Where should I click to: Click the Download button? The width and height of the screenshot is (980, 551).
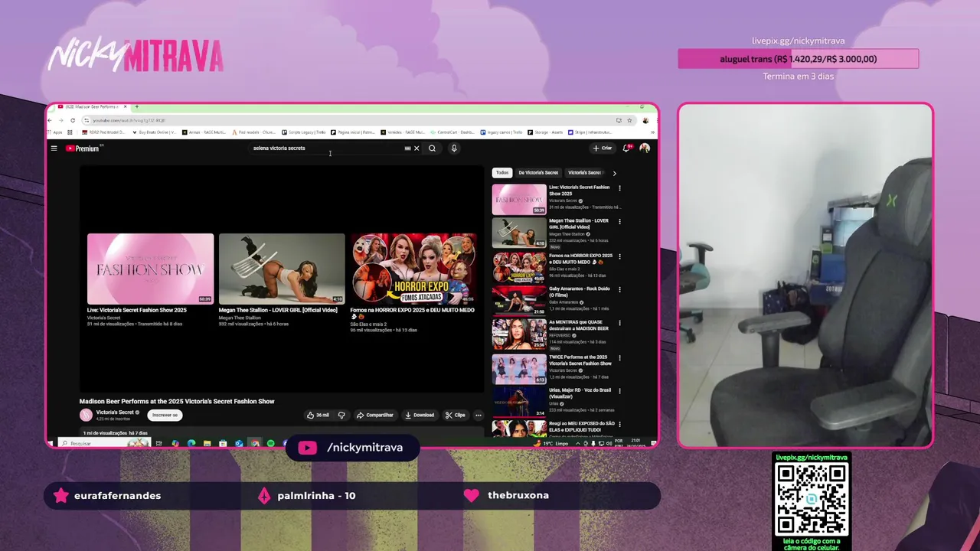coord(420,415)
